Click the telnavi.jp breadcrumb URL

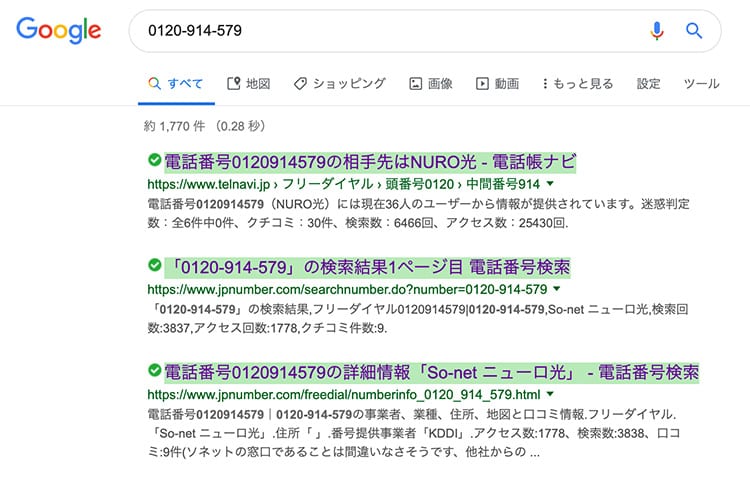click(x=343, y=184)
